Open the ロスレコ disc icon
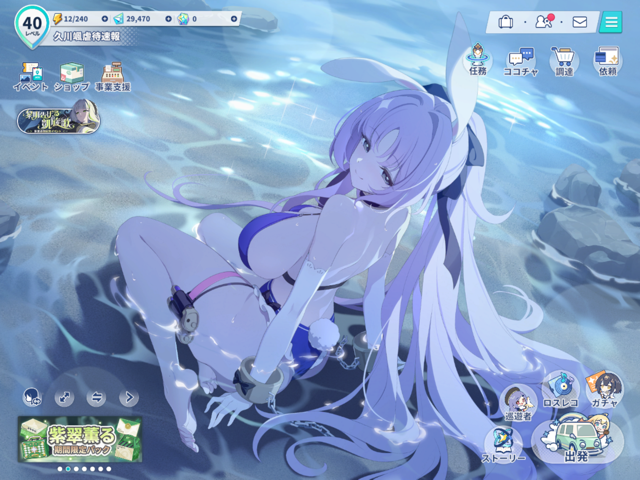The image size is (640, 480). pyautogui.click(x=561, y=390)
